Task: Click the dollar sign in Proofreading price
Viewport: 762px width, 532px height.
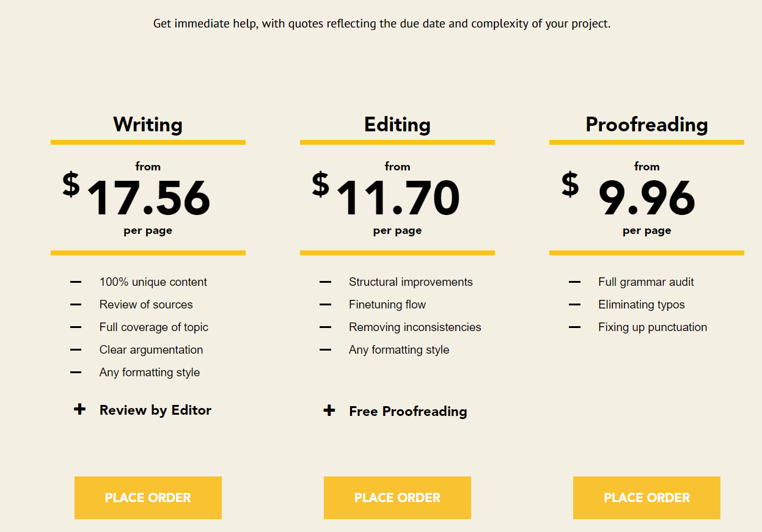Action: coord(570,184)
